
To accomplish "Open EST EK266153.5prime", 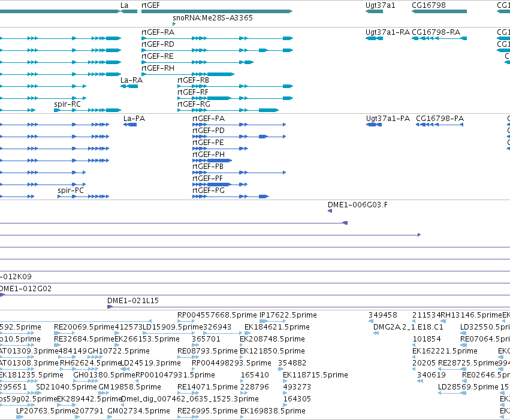I will (x=147, y=339).
